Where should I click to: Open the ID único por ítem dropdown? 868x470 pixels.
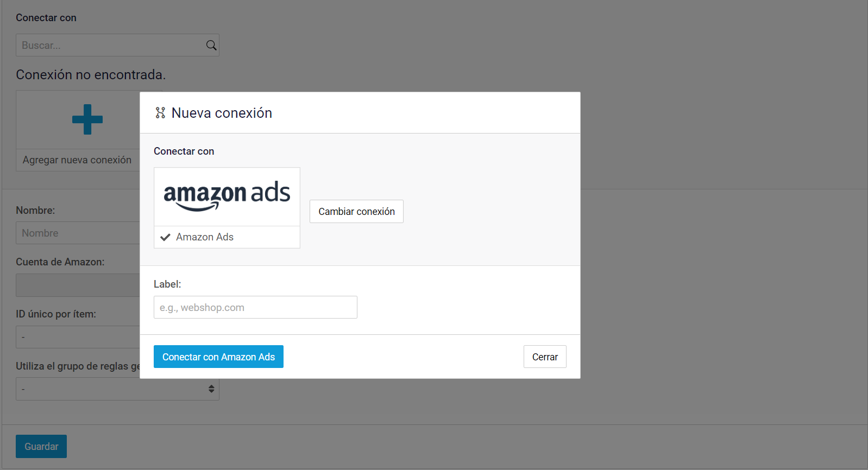click(x=78, y=337)
